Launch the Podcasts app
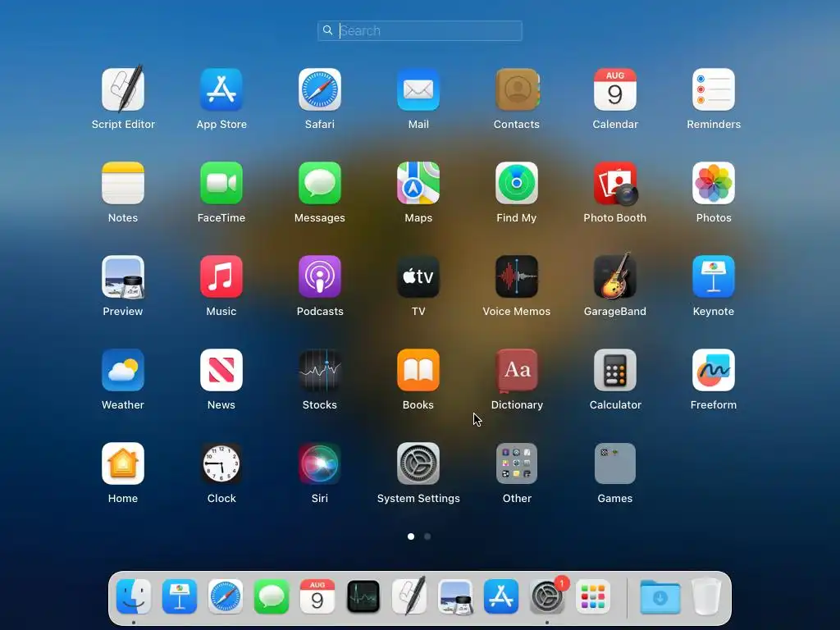Screen dimensions: 840x630 pos(320,276)
